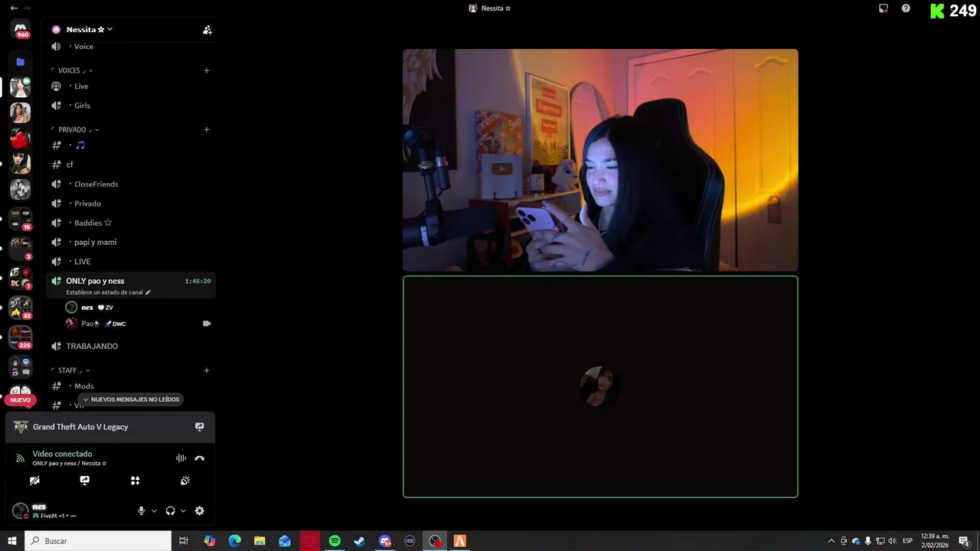Open the taskbar clock and date
Image resolution: width=980 pixels, height=551 pixels.
point(935,541)
